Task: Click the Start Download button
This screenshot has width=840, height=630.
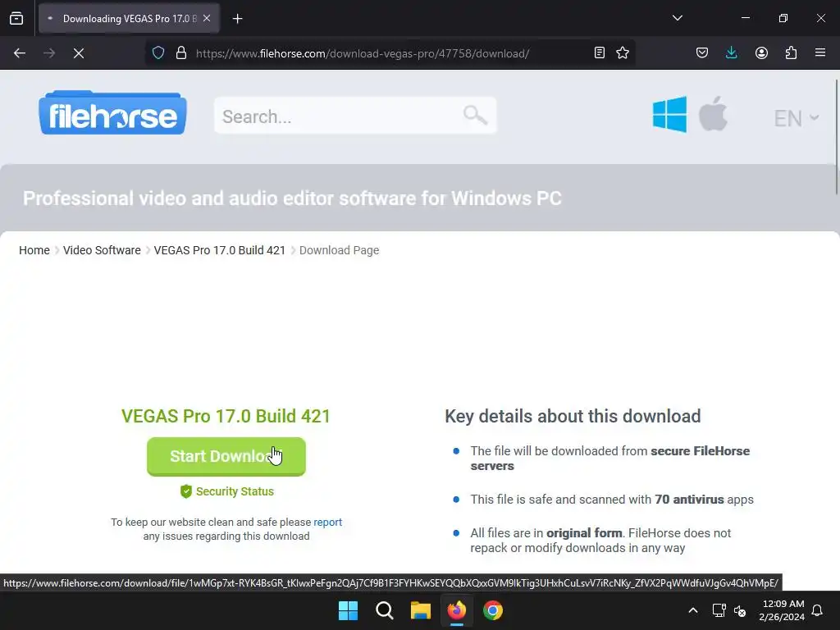Action: [x=226, y=456]
